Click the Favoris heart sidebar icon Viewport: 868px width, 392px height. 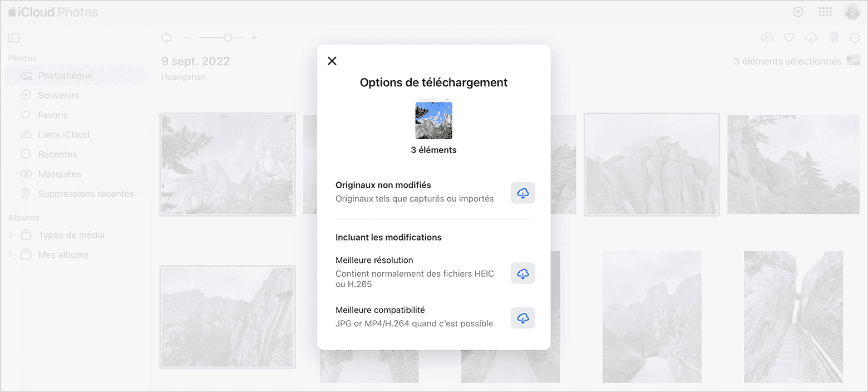click(x=26, y=115)
